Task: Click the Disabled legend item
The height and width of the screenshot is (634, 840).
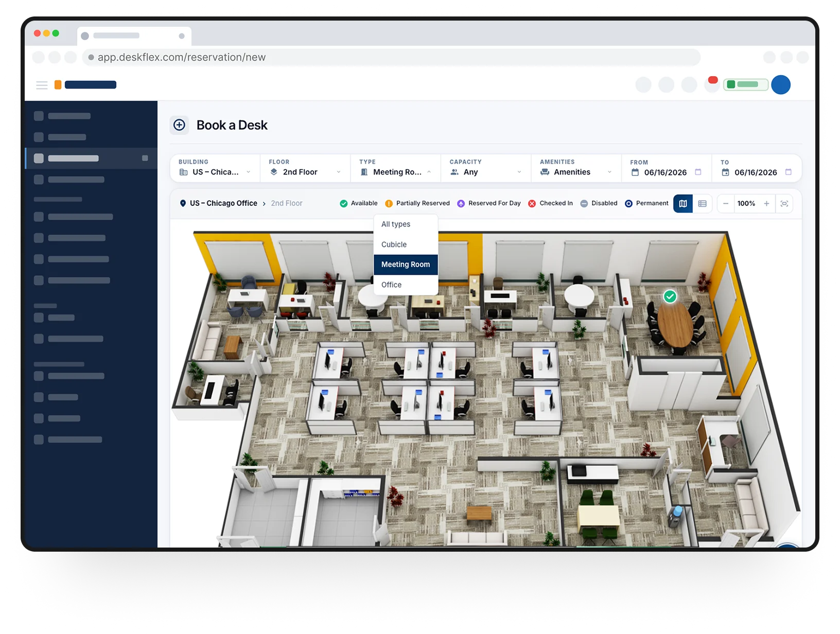Action: 599,203
